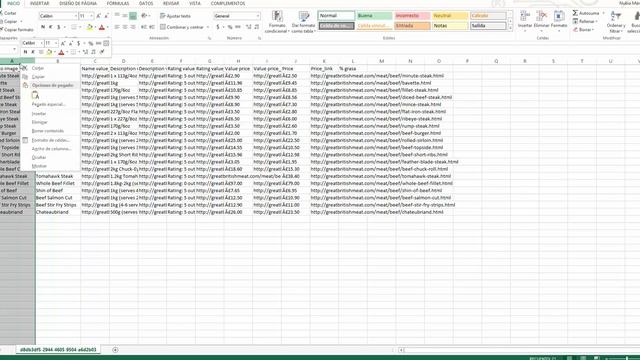Click the Dar formato como tabla icon

tap(304, 17)
